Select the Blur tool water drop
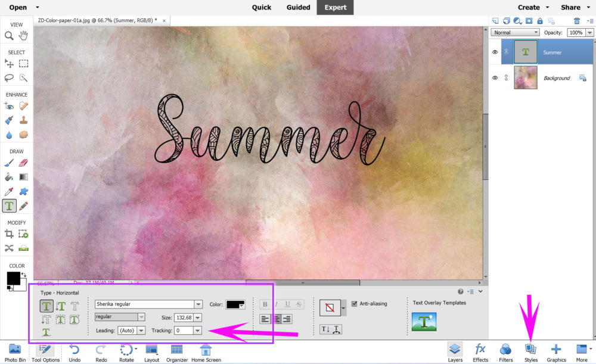596x364 pixels. coord(9,135)
